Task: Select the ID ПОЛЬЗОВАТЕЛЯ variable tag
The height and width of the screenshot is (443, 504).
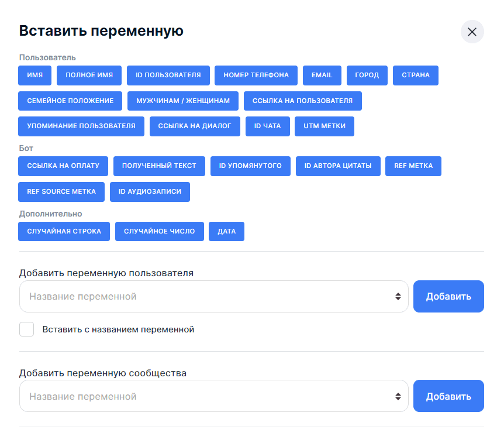Action: click(x=168, y=75)
